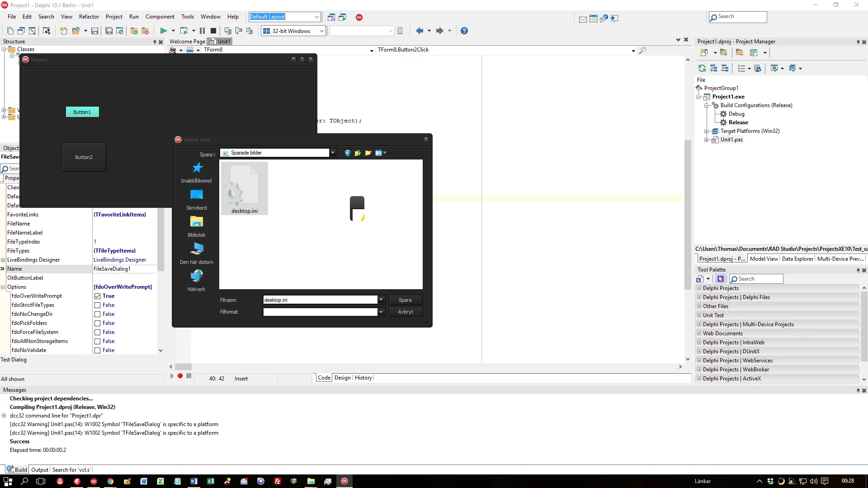Click the Snabbåtkomst star icon in dialog

[197, 169]
